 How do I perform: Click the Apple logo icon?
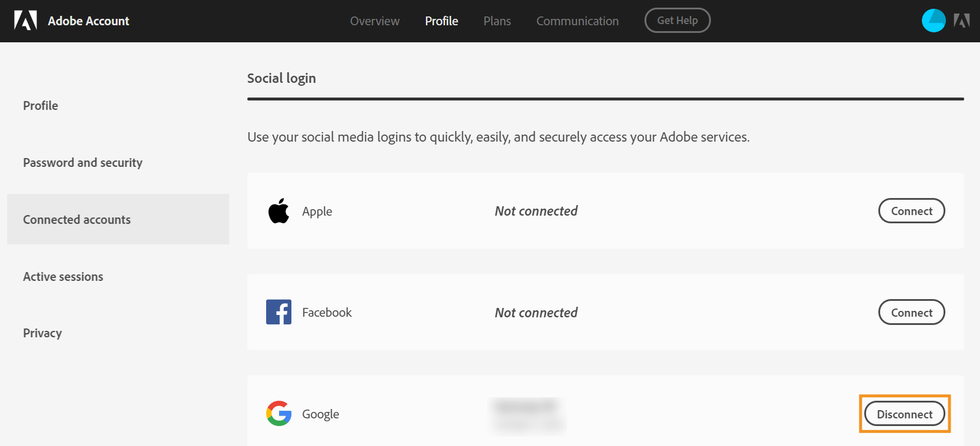278,211
